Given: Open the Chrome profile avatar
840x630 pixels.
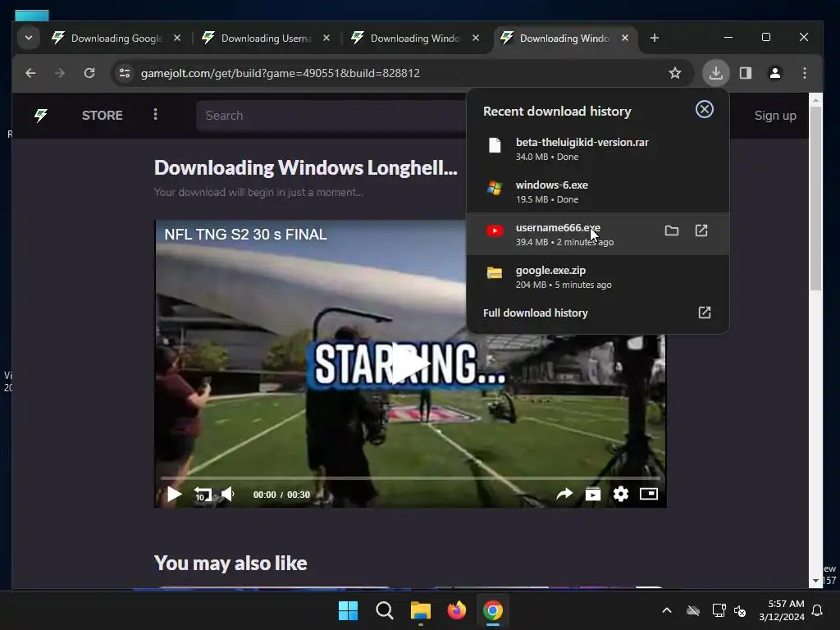Looking at the screenshot, I should [x=774, y=73].
